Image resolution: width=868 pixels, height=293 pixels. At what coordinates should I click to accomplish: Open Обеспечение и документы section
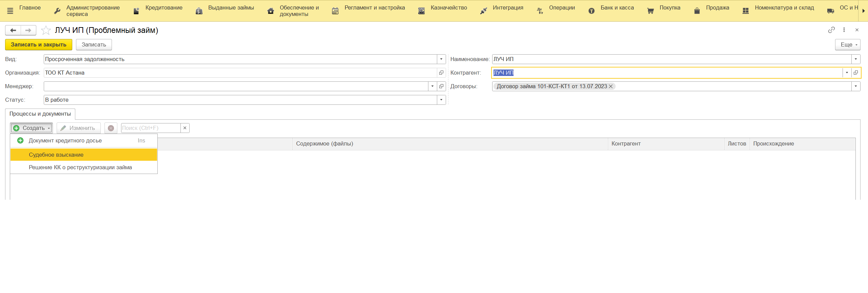tap(293, 11)
